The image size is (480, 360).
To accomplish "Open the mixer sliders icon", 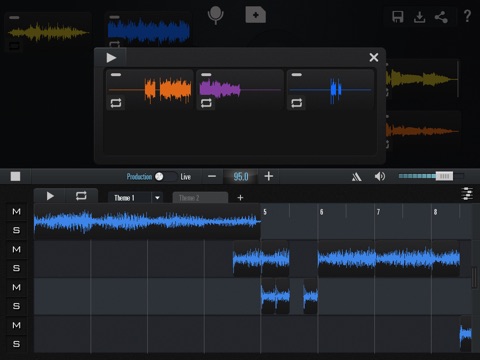I will tap(467, 194).
